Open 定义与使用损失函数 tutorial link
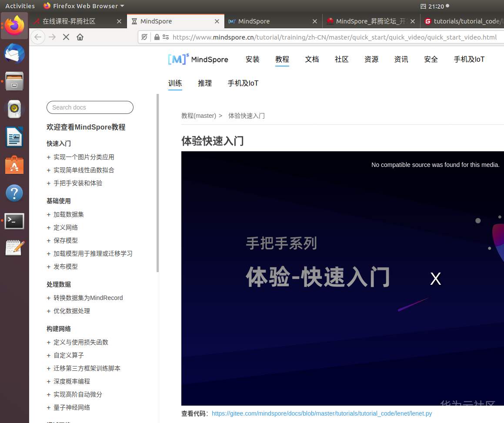The height and width of the screenshot is (423, 504). [x=81, y=342]
